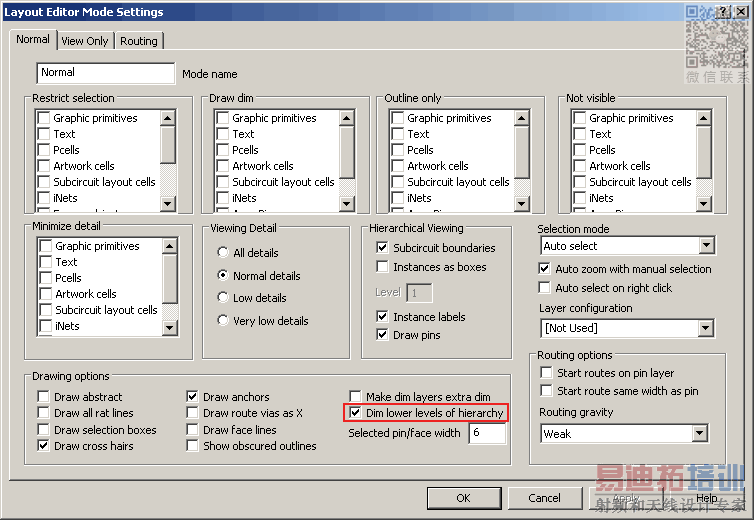The image size is (754, 520).
Task: Click the title bar help question mark
Action: [x=724, y=12]
